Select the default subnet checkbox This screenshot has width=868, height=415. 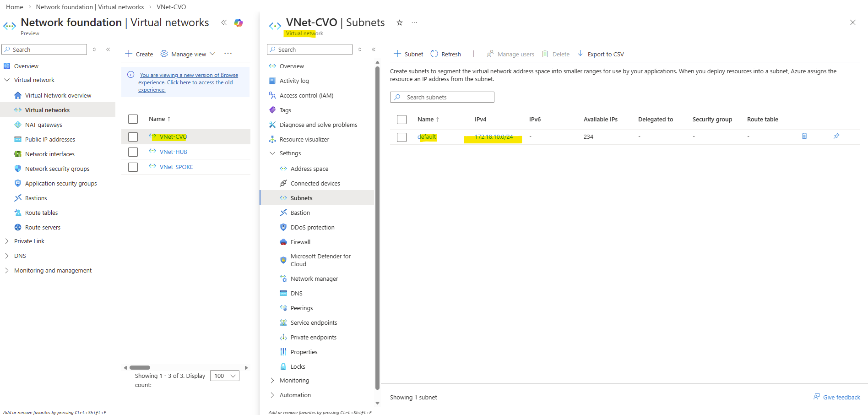pyautogui.click(x=402, y=137)
